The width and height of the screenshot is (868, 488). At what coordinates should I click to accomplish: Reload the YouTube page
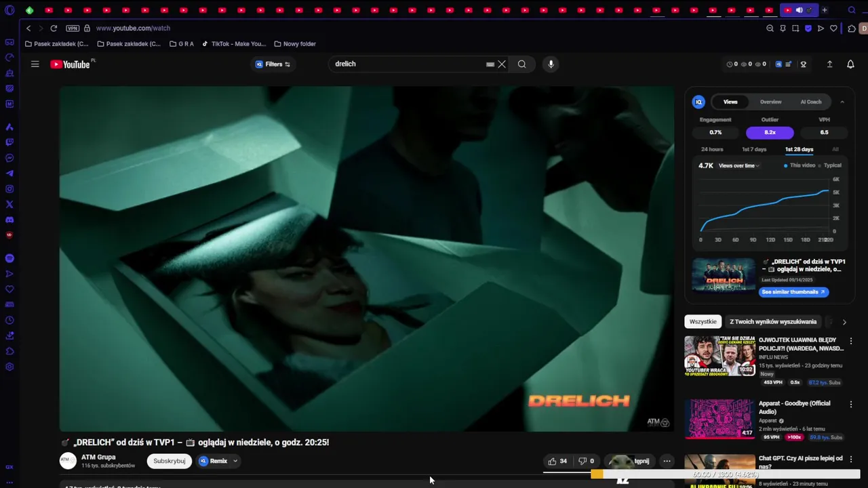coord(54,28)
